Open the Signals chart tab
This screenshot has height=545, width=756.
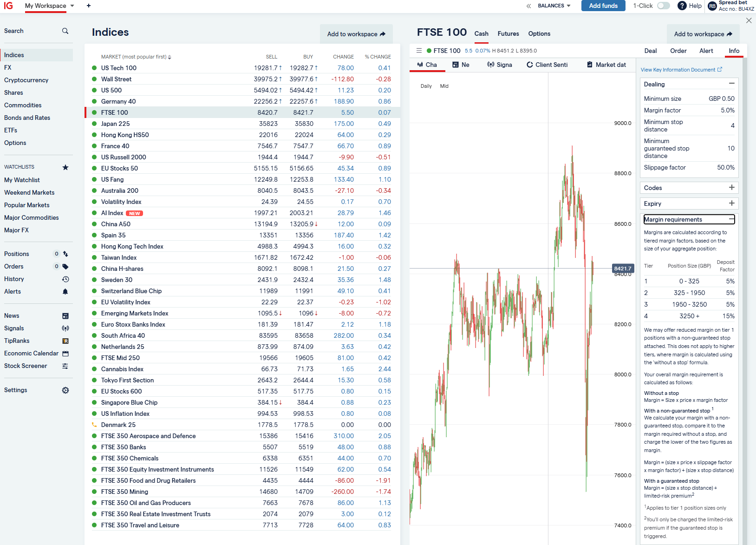coord(499,65)
